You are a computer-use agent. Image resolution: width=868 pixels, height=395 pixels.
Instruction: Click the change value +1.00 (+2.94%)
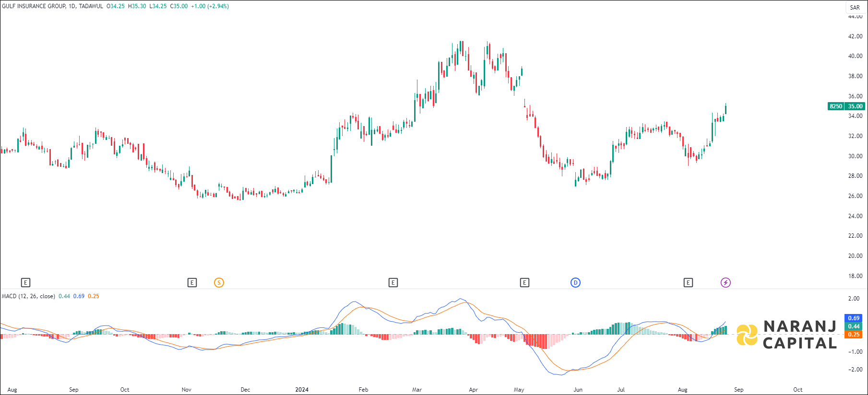click(x=210, y=6)
